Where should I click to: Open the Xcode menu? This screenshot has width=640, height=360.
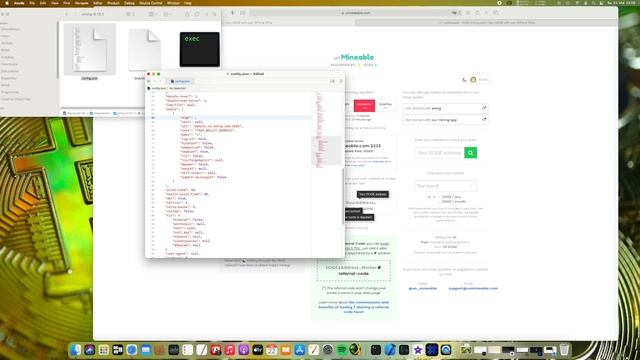click(19, 3)
